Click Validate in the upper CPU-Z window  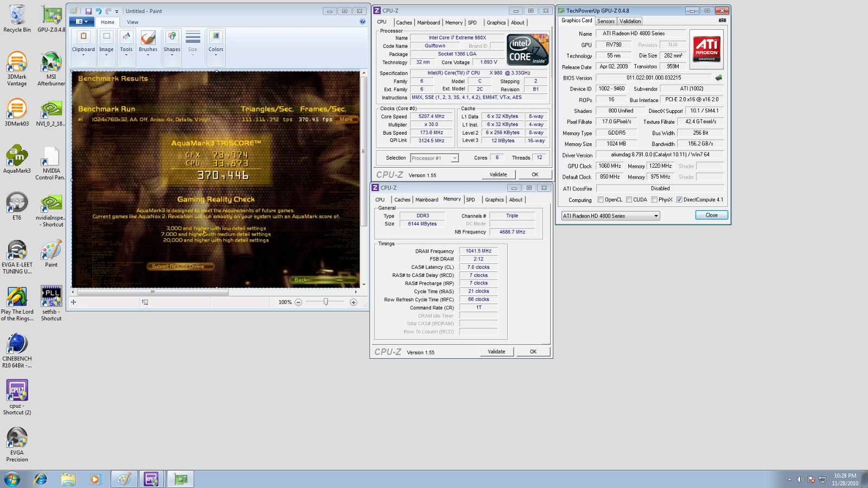pos(498,175)
